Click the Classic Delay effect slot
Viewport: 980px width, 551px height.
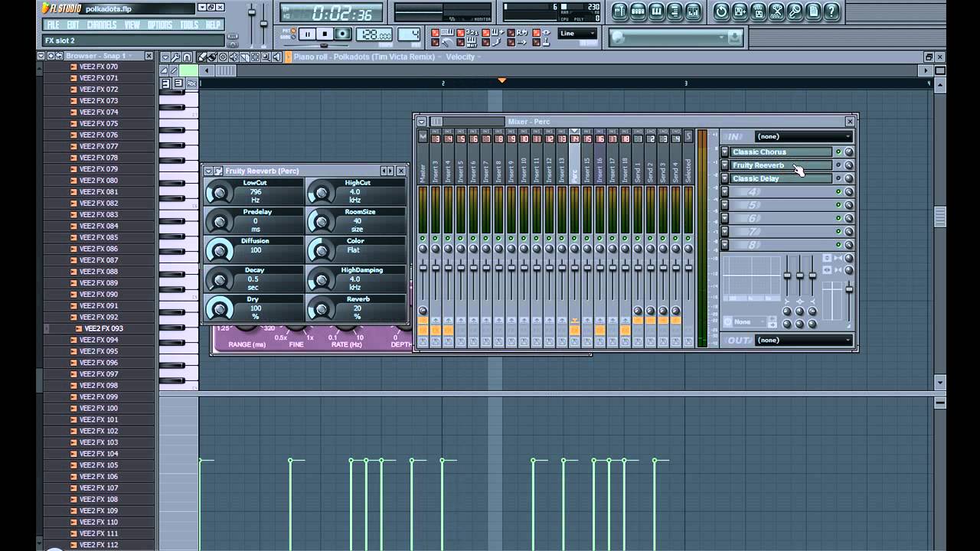(781, 178)
